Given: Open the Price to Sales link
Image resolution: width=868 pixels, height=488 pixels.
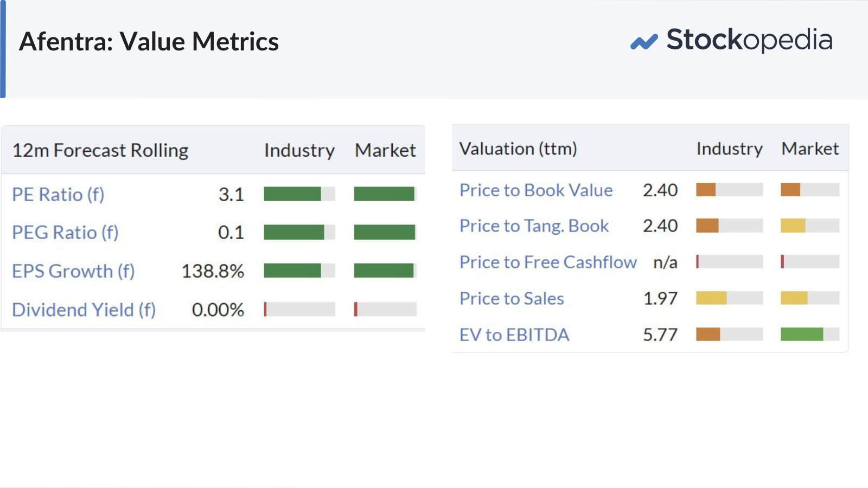Looking at the screenshot, I should click(x=512, y=299).
